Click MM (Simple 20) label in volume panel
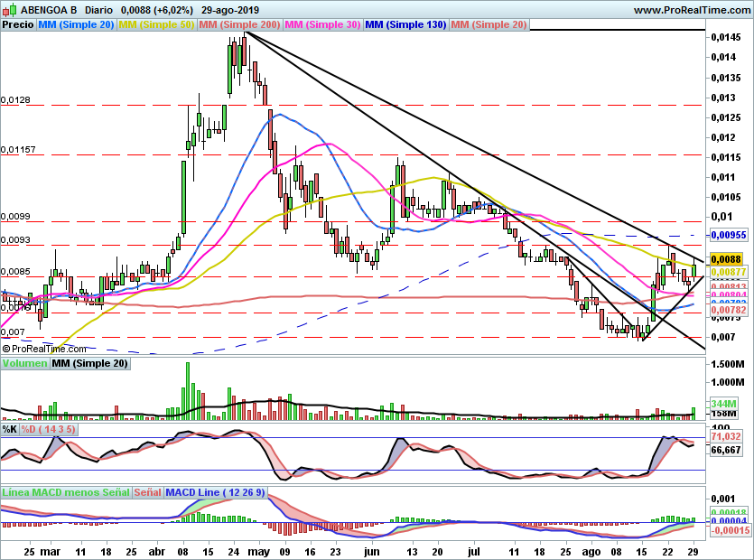 (90, 363)
